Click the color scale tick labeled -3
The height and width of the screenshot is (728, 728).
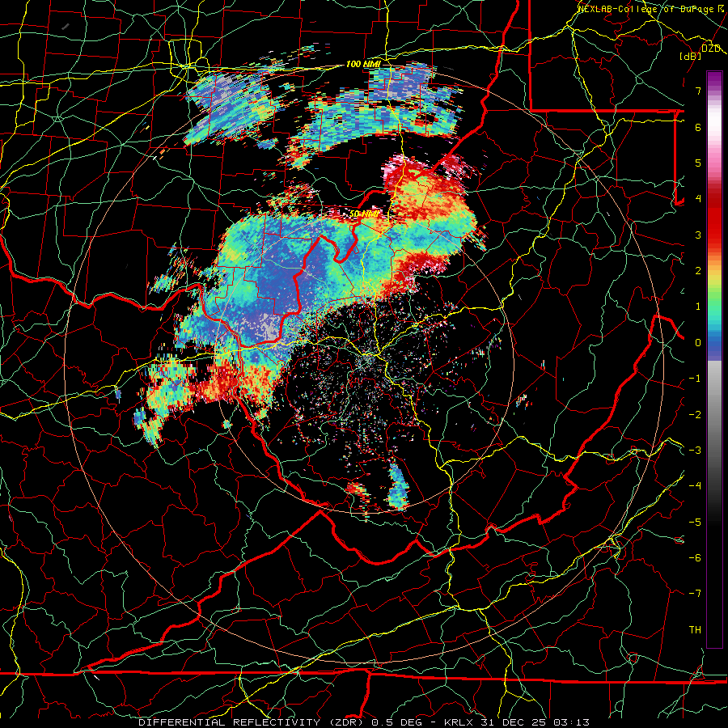[x=695, y=451]
